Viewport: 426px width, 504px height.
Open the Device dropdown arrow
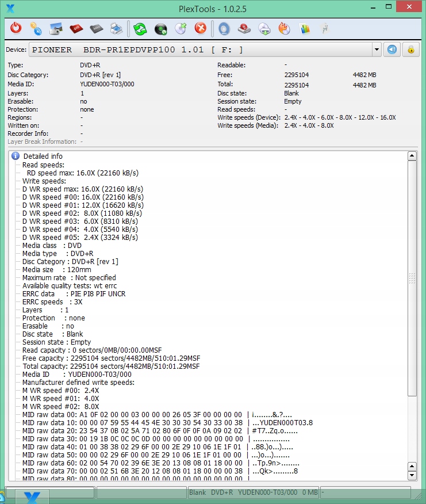pyautogui.click(x=377, y=50)
